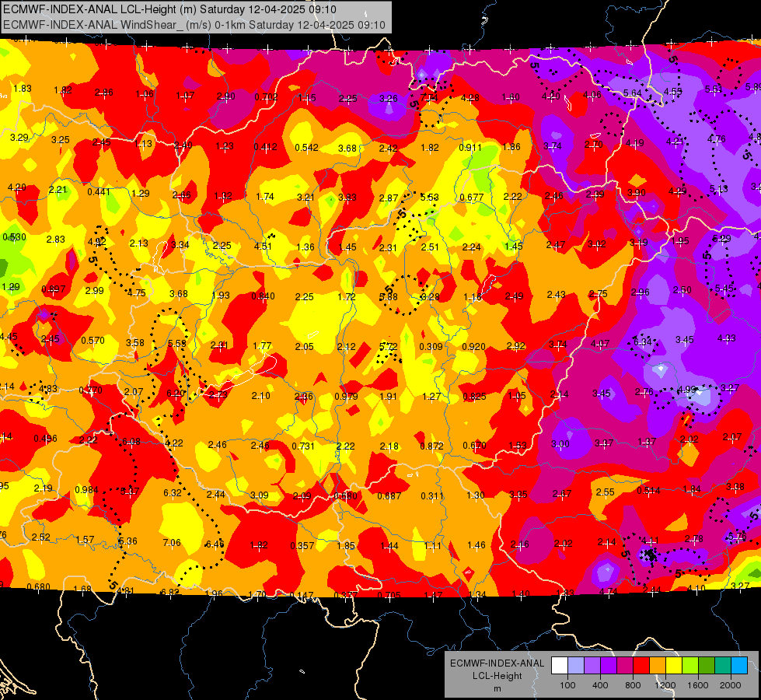Click the wind shear value 0.979

click(347, 397)
